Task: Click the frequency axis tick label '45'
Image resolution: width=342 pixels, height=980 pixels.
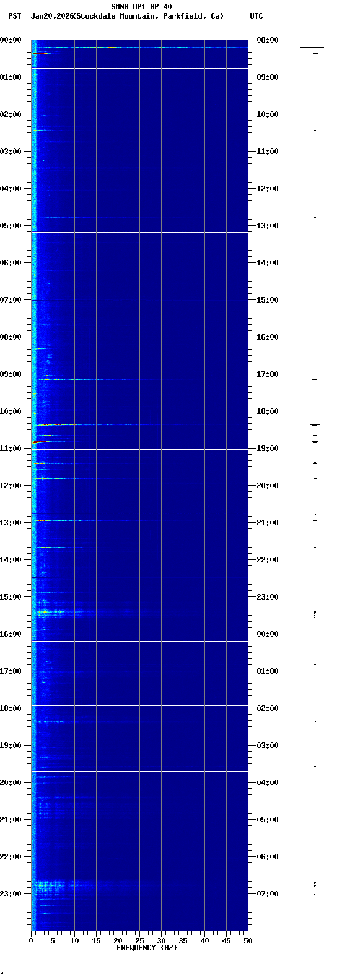Action: 226,941
